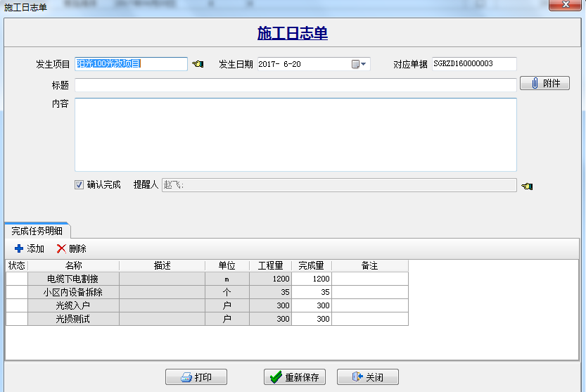Click 删除 to delete selected row
The height and width of the screenshot is (392, 586).
(72, 248)
